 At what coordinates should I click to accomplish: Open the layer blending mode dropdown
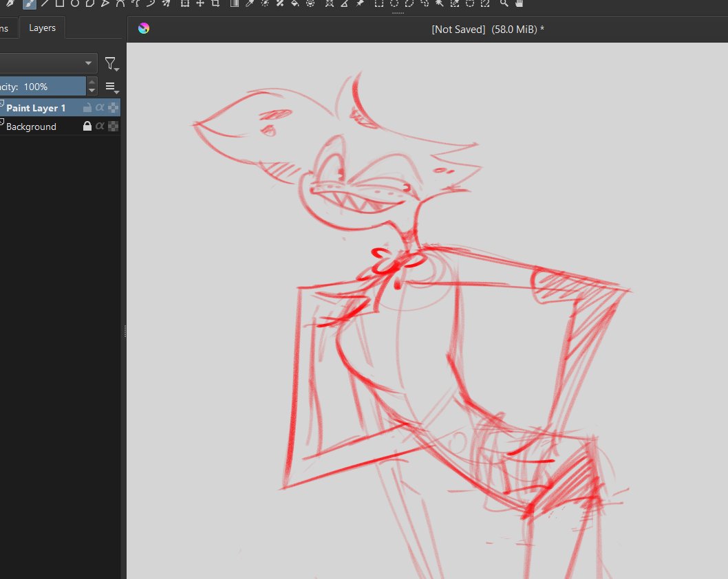coord(48,63)
